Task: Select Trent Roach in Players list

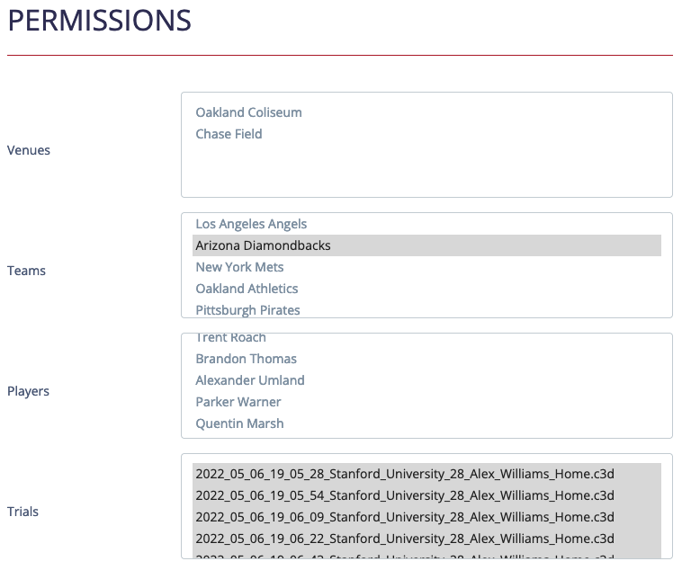Action: 230,338
